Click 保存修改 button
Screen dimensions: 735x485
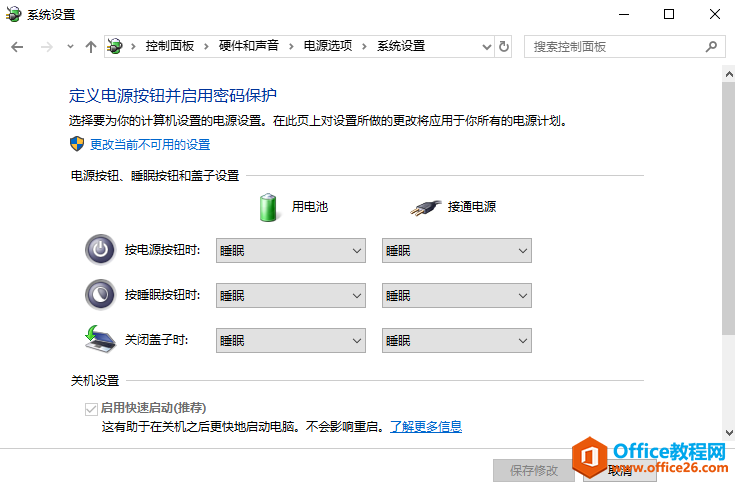[534, 470]
